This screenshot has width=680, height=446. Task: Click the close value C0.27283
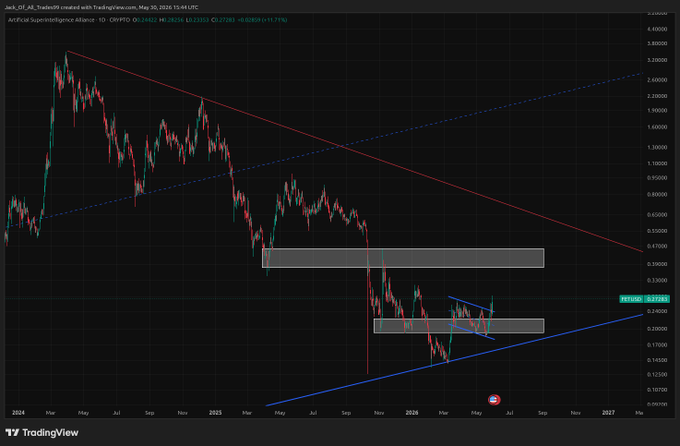tap(223, 20)
